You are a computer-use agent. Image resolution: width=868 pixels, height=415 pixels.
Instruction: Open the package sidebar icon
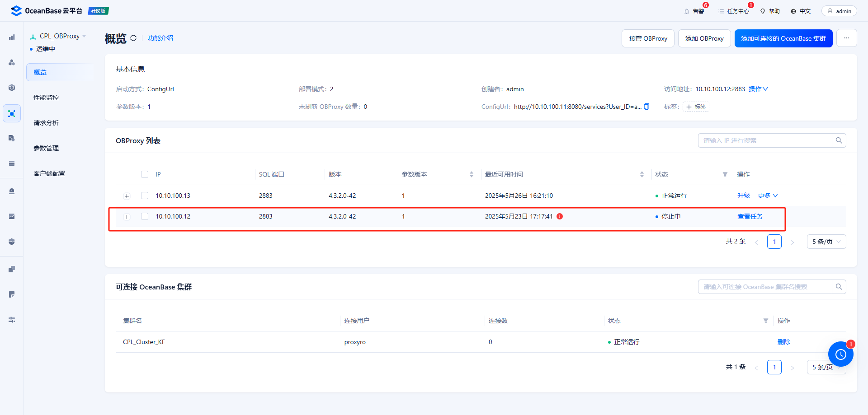click(x=12, y=269)
